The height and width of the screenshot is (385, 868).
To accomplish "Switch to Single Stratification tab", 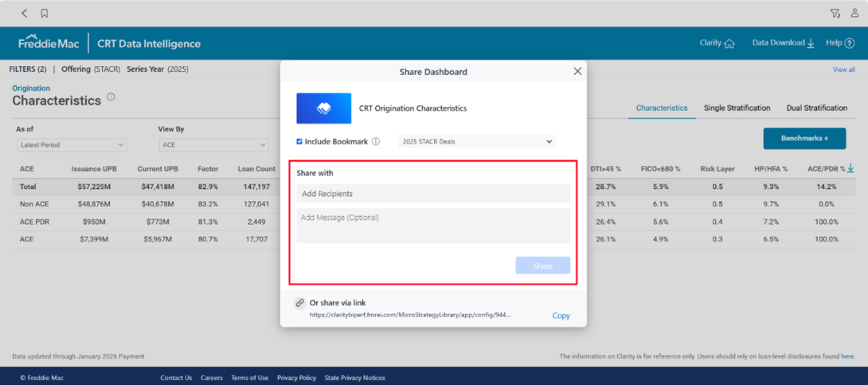I will pos(737,108).
